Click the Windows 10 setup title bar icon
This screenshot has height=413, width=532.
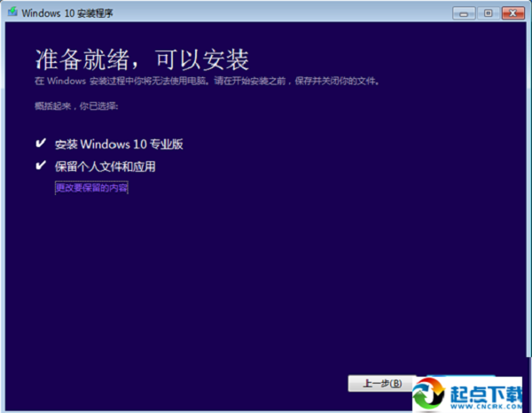[13, 12]
